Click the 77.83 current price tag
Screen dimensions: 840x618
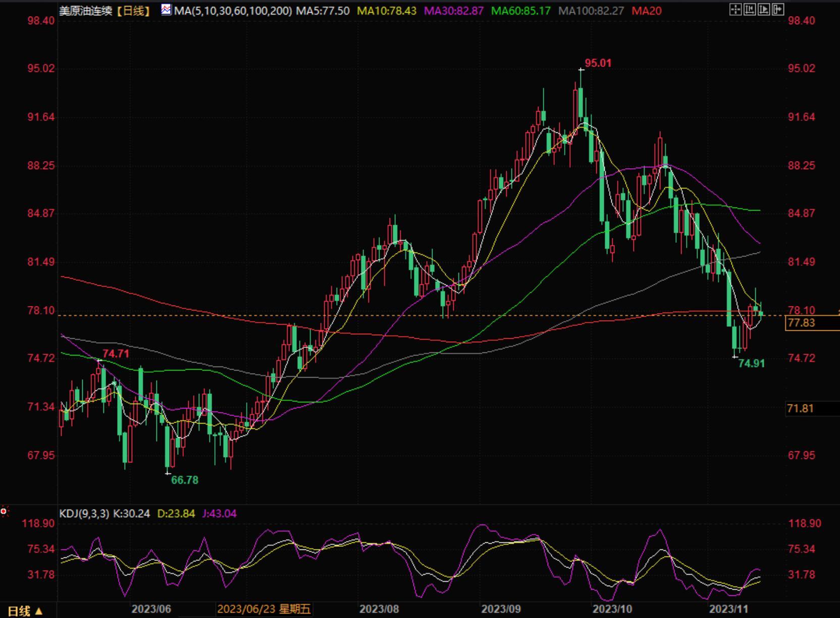click(801, 323)
